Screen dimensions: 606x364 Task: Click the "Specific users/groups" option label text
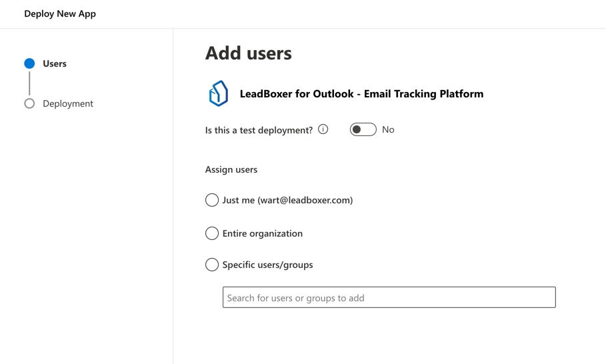point(267,265)
